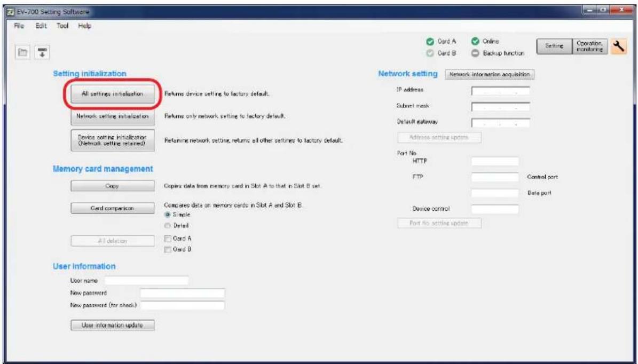This screenshot has height=364, width=638.
Task: Click the download-to-device toolbar icon
Action: click(x=42, y=52)
